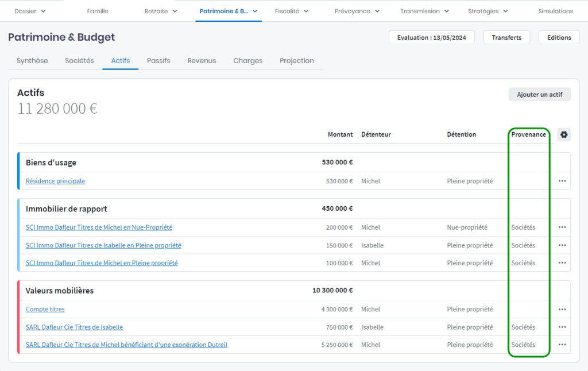
Task: Click the ellipsis on the 100 000 € SCI row
Action: [x=562, y=263]
